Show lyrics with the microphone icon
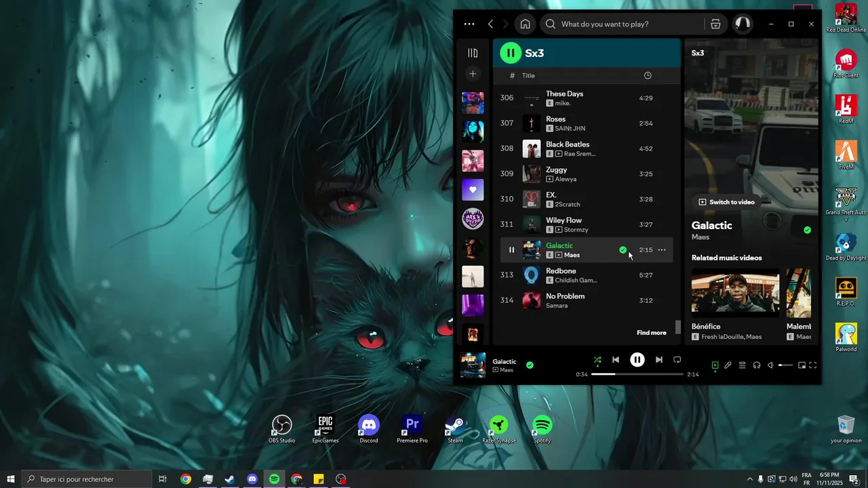The image size is (868, 488). point(728,365)
